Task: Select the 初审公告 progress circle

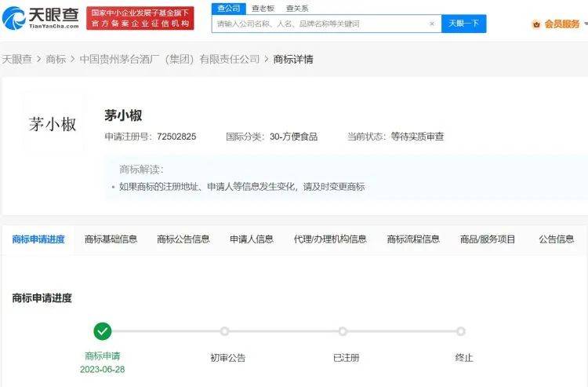Action: pyautogui.click(x=224, y=331)
